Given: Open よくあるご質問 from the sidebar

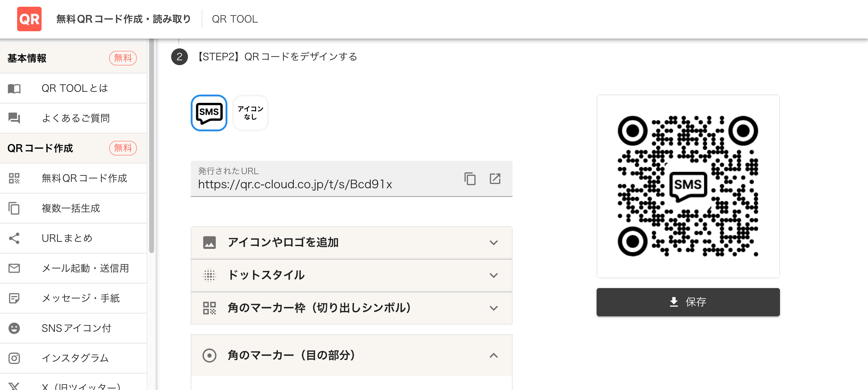Looking at the screenshot, I should click(x=76, y=118).
